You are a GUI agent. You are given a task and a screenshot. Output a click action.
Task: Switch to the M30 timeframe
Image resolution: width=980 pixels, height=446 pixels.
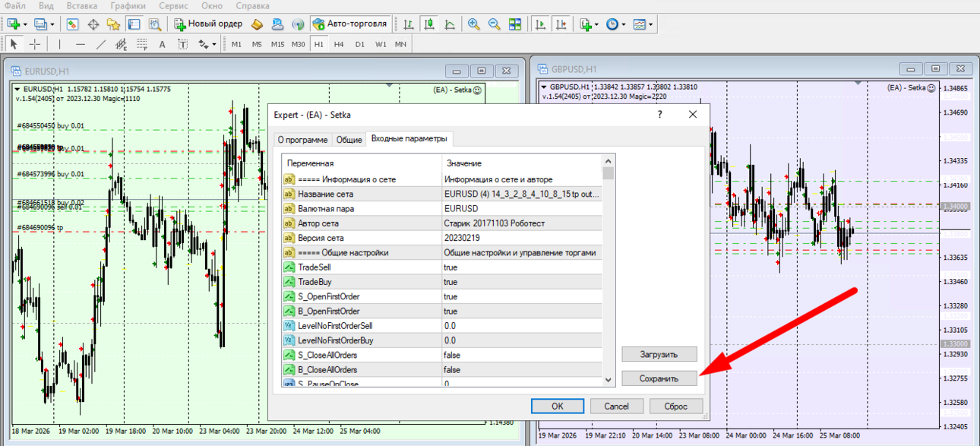298,44
